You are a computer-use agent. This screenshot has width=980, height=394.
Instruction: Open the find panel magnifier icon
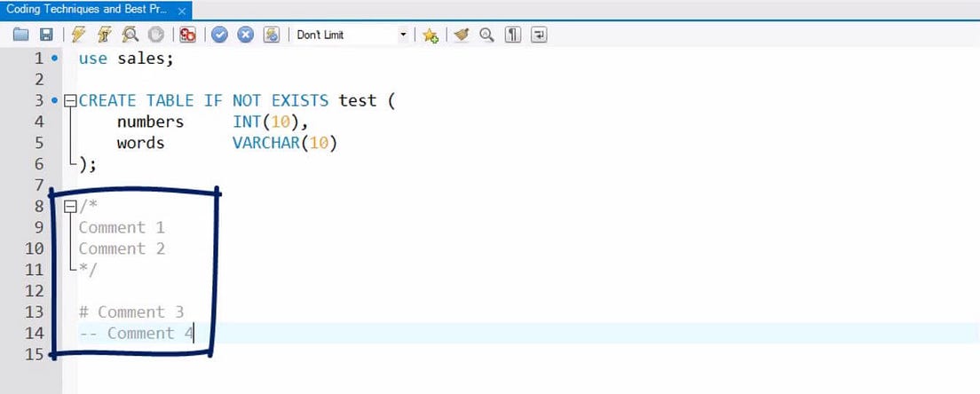pos(486,35)
